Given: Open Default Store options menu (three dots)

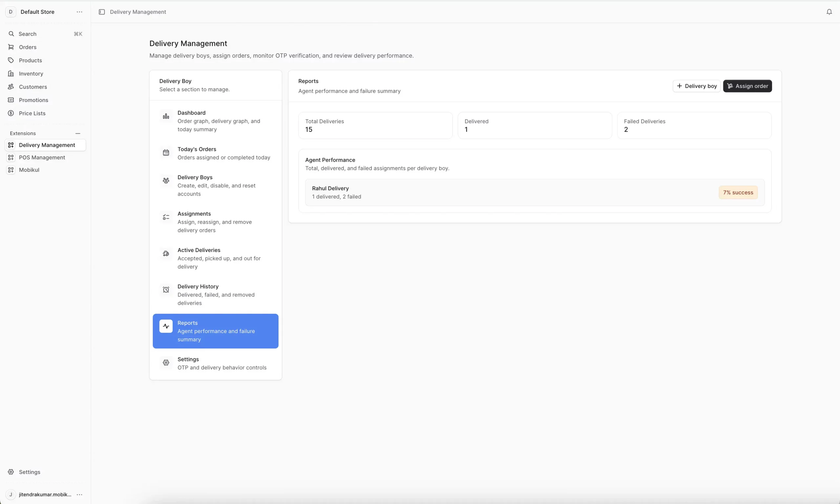Looking at the screenshot, I should coord(79,12).
